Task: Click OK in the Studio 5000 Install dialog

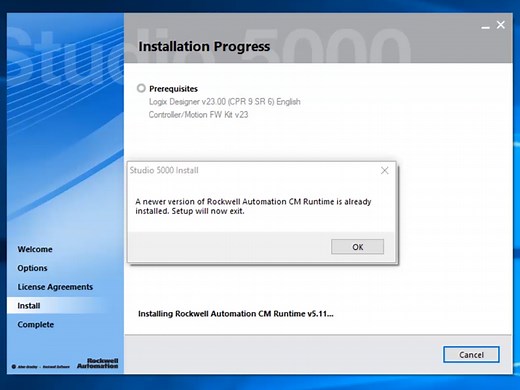Action: pyautogui.click(x=357, y=247)
